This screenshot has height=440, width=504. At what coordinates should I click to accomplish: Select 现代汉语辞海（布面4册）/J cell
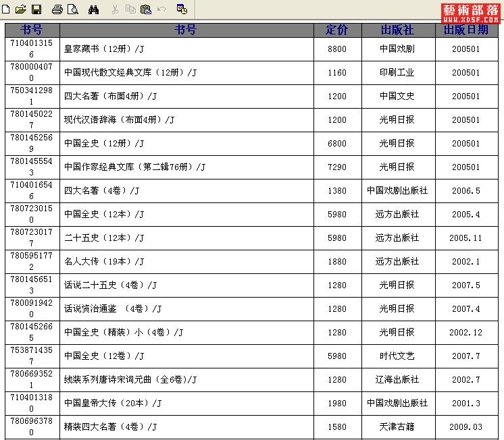click(x=186, y=120)
